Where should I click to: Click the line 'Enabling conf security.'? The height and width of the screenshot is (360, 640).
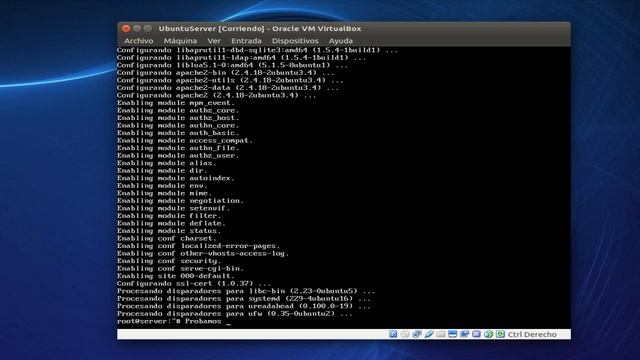pos(169,261)
